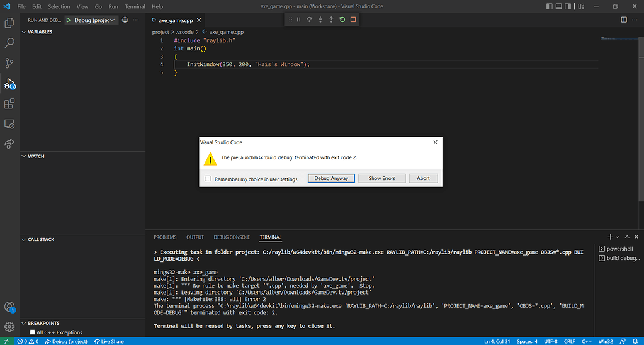Image resolution: width=644 pixels, height=345 pixels.
Task: Customize layout icon in title bar
Action: [x=581, y=6]
